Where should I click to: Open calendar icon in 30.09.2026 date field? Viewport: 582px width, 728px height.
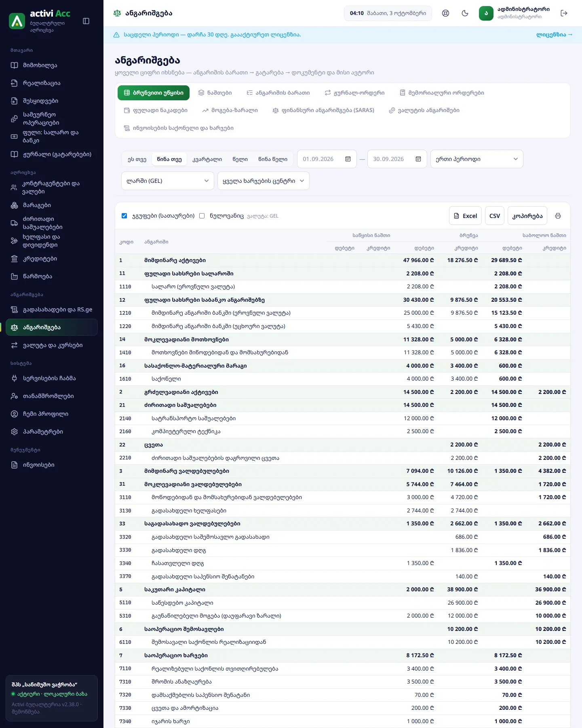(418, 159)
